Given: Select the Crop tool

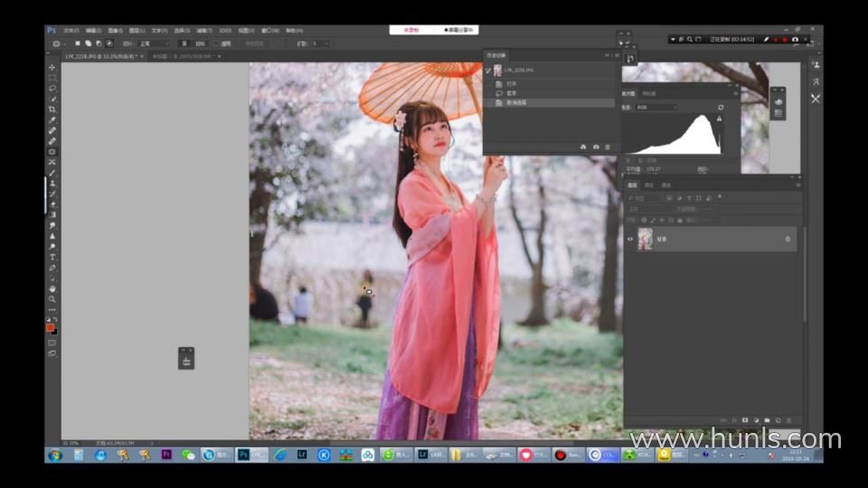Looking at the screenshot, I should click(x=52, y=109).
